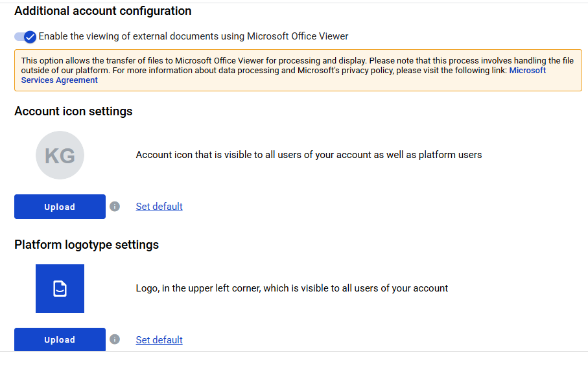
Task: Toggle the Microsoft Office Viewer switch
Action: [x=25, y=37]
